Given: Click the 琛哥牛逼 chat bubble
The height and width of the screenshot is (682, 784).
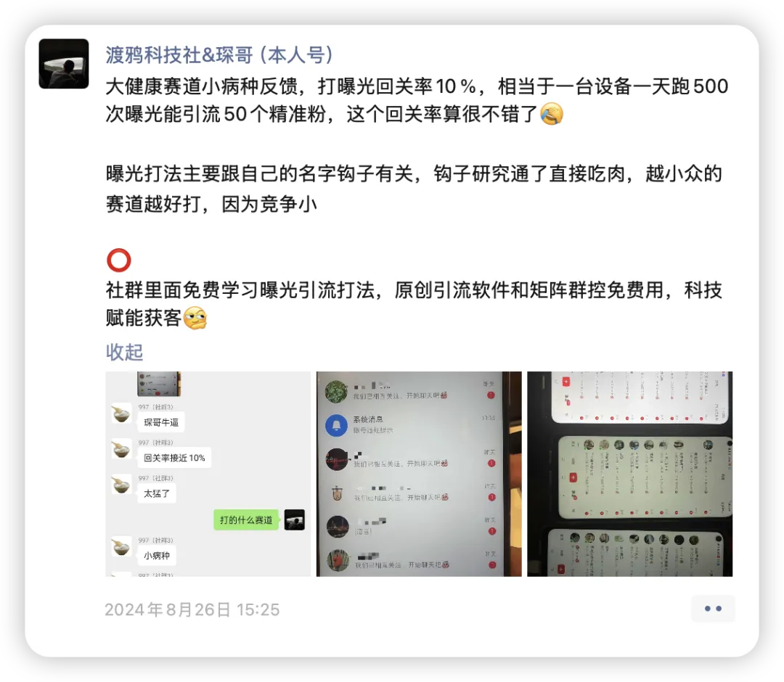Looking at the screenshot, I should [x=161, y=422].
